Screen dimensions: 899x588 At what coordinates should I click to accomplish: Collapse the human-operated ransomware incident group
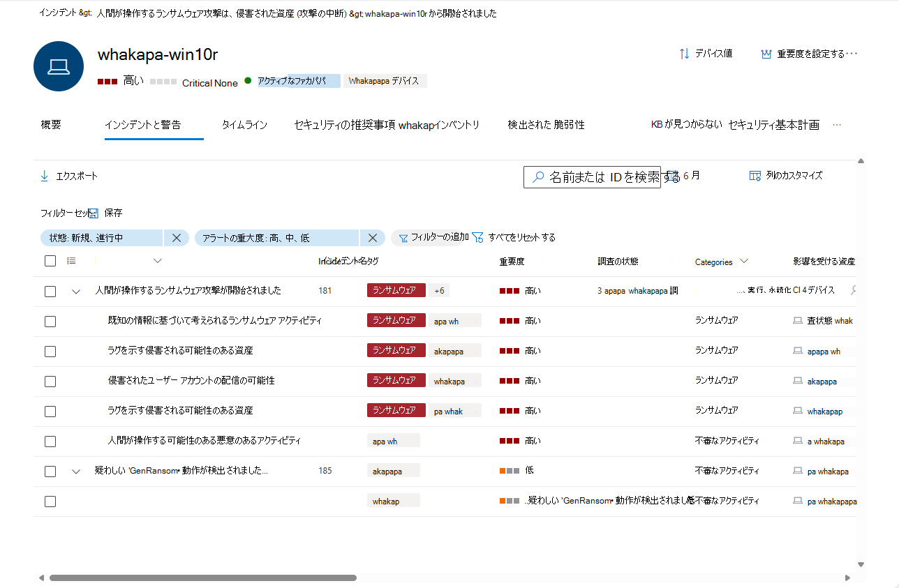tap(76, 292)
